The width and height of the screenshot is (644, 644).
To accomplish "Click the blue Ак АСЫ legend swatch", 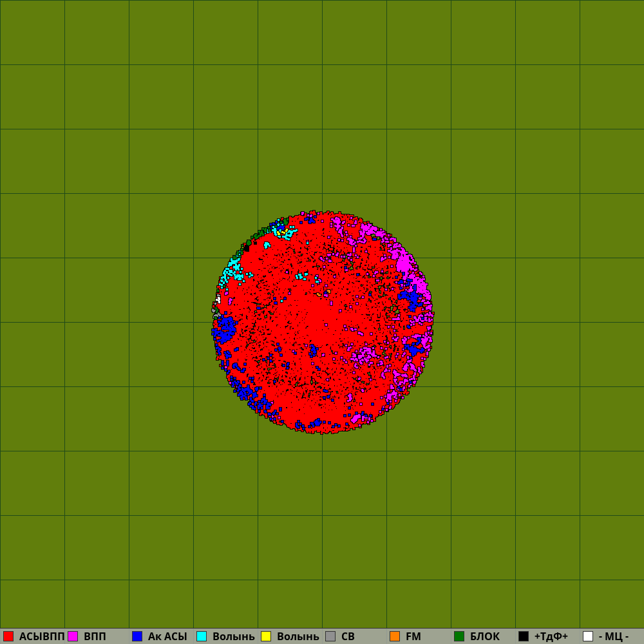I will coord(137,636).
